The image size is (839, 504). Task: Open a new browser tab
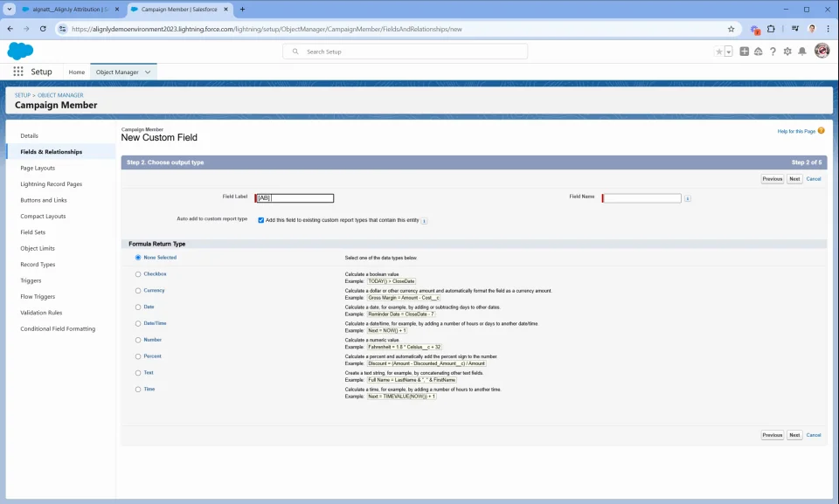click(242, 9)
